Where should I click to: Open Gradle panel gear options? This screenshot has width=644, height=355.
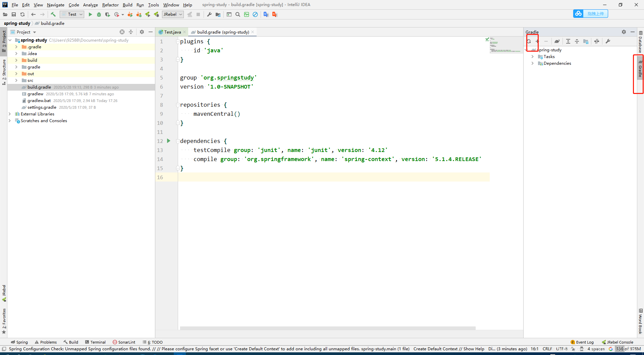624,32
